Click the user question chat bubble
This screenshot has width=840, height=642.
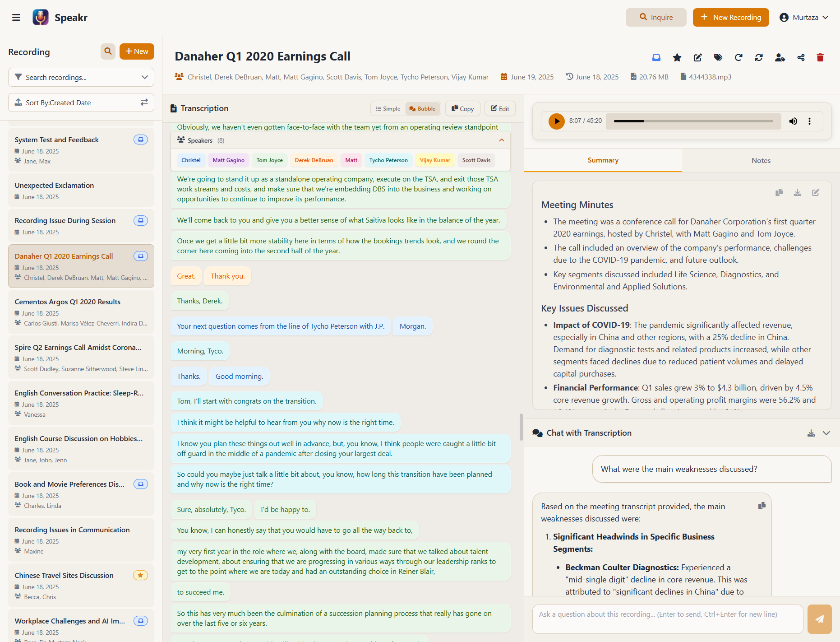712,469
